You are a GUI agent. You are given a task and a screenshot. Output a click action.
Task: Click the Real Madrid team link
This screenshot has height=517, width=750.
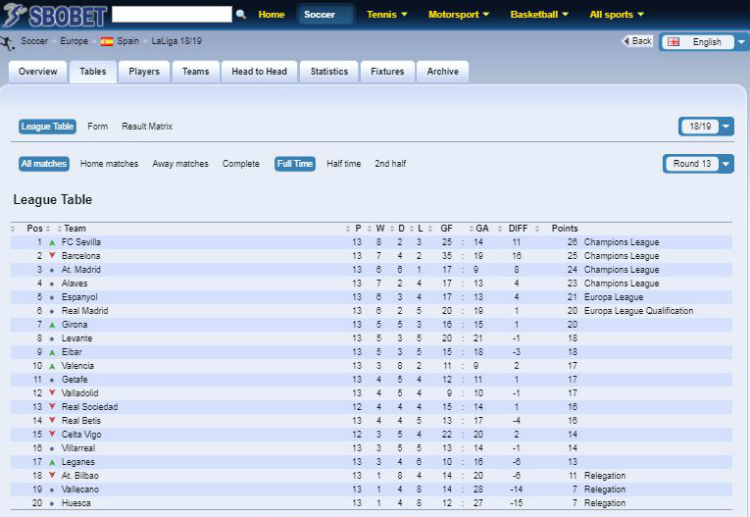(84, 311)
